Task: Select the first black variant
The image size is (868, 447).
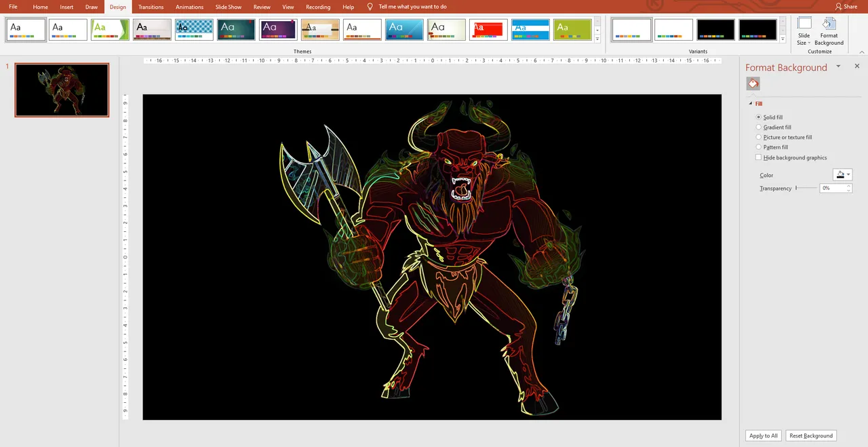Action: click(715, 29)
